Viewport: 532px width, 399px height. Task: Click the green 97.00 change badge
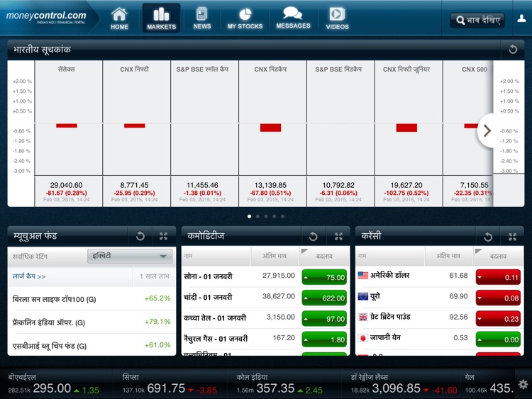click(324, 319)
